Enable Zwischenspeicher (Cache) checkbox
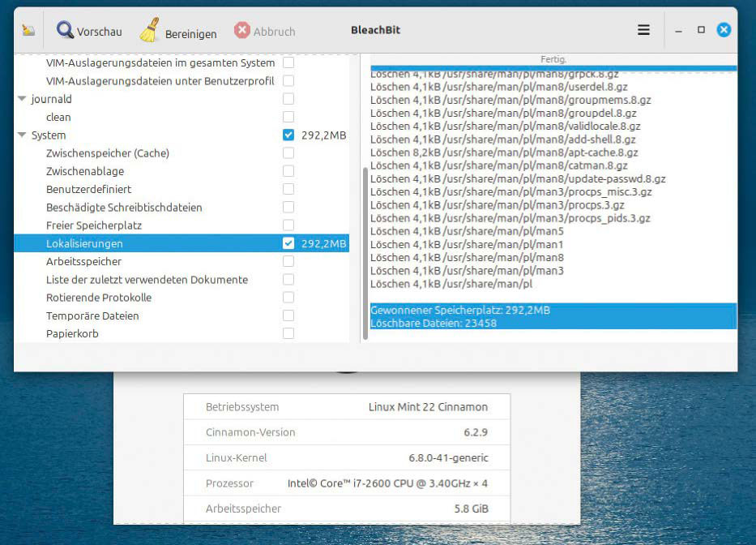The height and width of the screenshot is (545, 756). tap(288, 153)
